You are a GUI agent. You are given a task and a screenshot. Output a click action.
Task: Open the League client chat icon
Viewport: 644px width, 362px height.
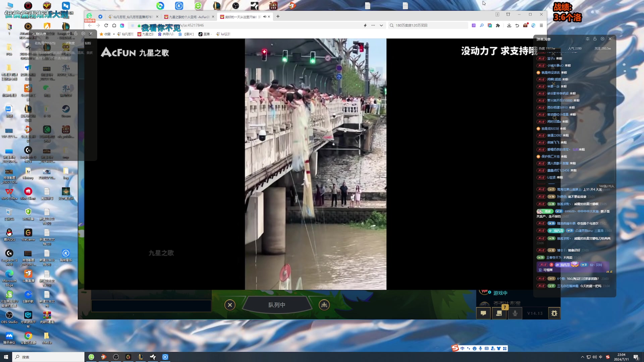click(x=483, y=313)
